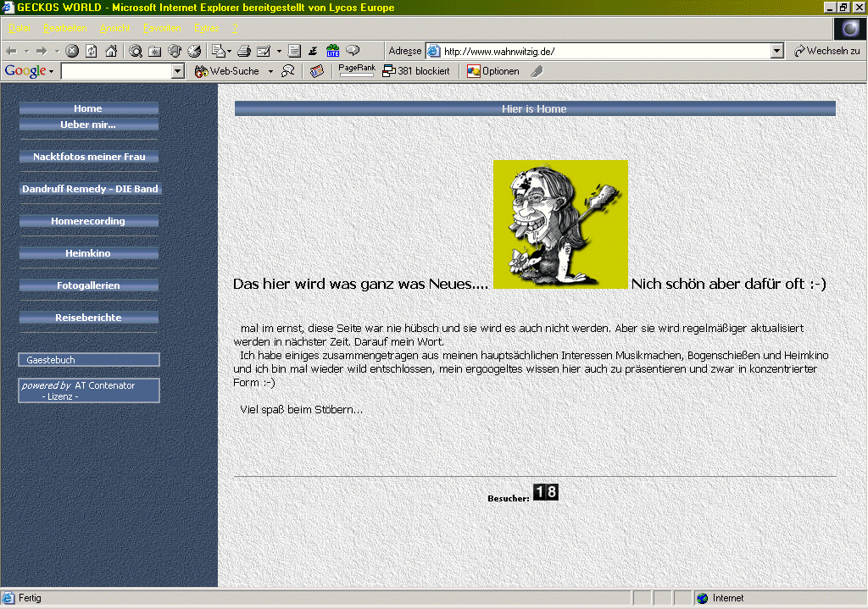Viewport: 868px width, 609px height.
Task: Click the Fertig status text
Action: [x=30, y=598]
